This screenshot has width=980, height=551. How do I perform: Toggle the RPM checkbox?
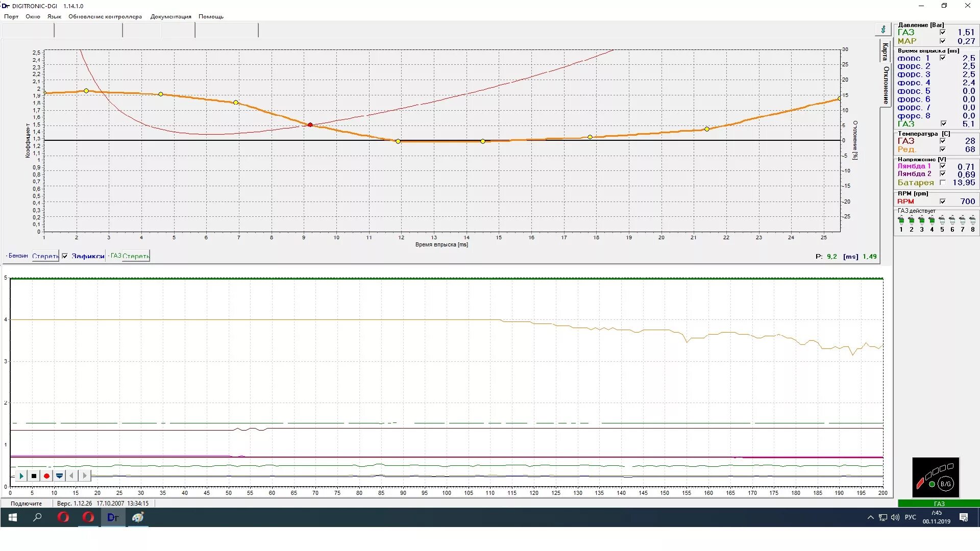coord(942,202)
